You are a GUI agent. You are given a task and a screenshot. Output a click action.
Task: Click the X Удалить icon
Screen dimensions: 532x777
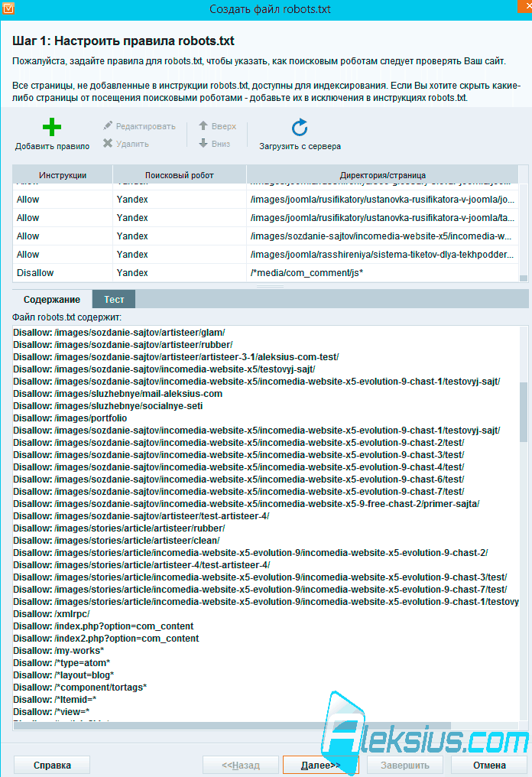(x=108, y=144)
